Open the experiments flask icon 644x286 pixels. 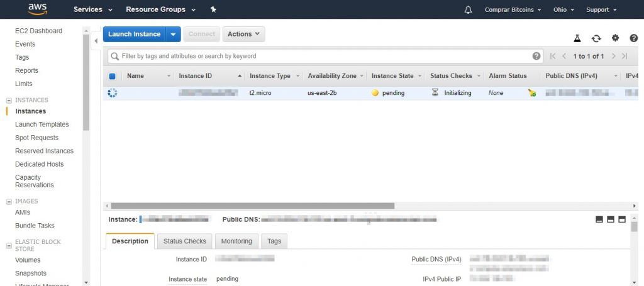(577, 38)
